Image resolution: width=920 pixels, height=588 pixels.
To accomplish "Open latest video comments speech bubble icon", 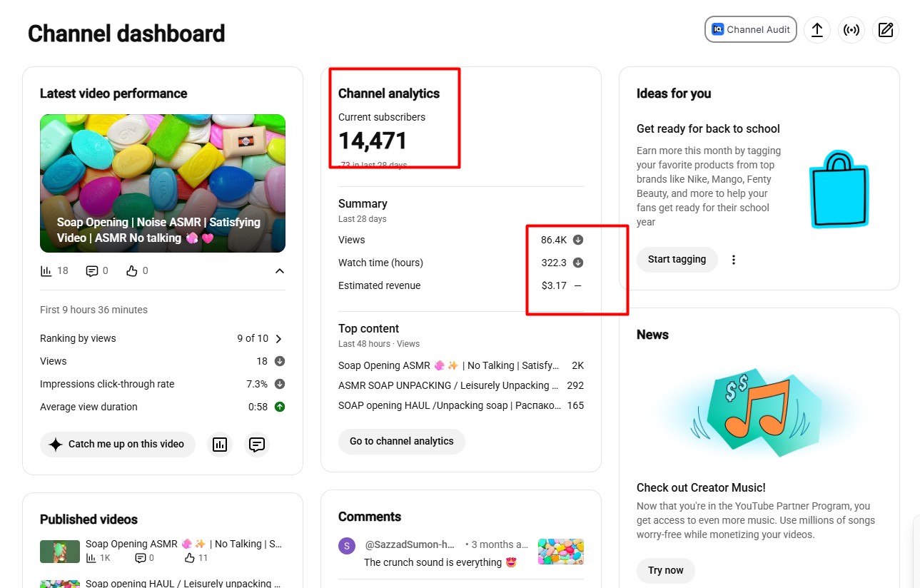I will tap(257, 444).
